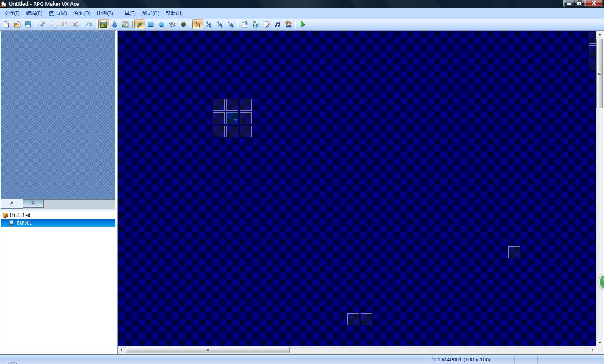
Task: Click the status bar text 001:MAP001 (100 x 100)
Action: 461,359
